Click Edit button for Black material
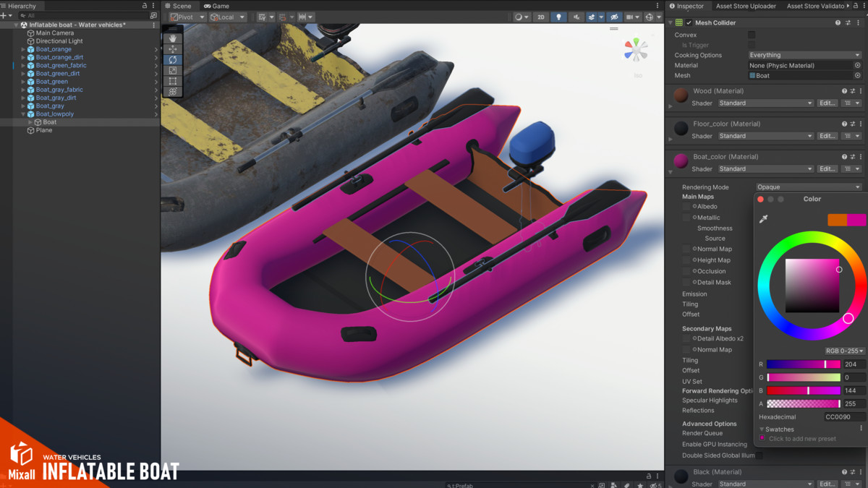The image size is (868, 488). click(x=827, y=484)
